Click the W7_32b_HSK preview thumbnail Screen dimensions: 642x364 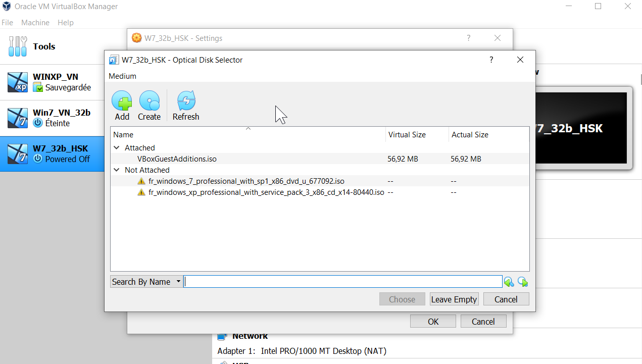[581, 128]
